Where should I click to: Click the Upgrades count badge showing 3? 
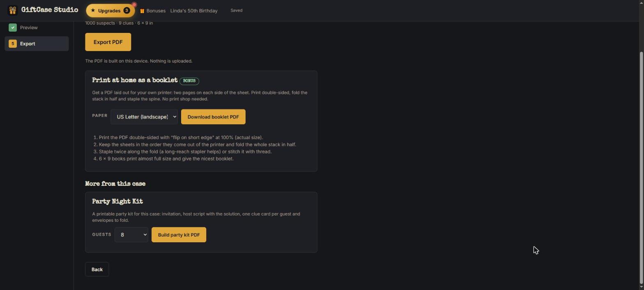tap(126, 11)
